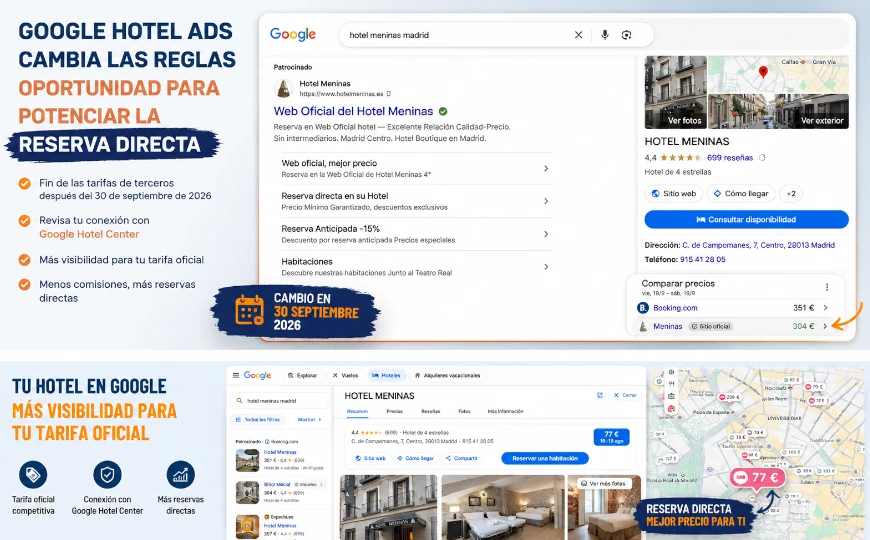Viewport: 870px width, 540px height.
Task: Open the Más información tab
Action: [x=505, y=411]
